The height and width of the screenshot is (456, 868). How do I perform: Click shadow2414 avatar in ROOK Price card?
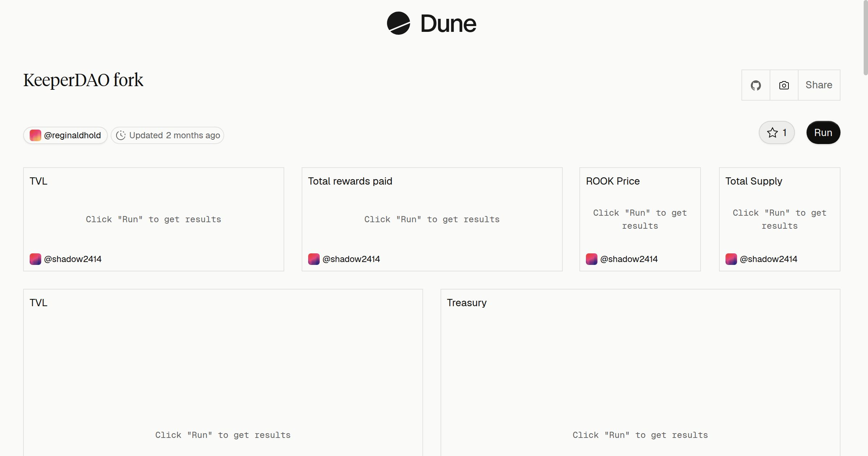click(x=592, y=259)
